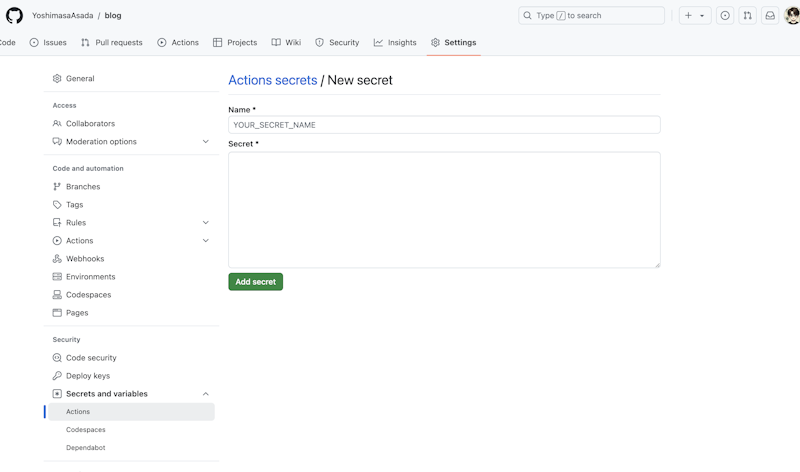Switch to the Insights tab
The height and width of the screenshot is (472, 800).
(395, 43)
